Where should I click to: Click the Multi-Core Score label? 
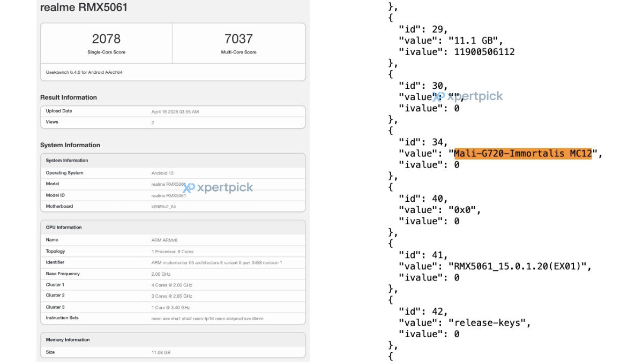pyautogui.click(x=239, y=52)
